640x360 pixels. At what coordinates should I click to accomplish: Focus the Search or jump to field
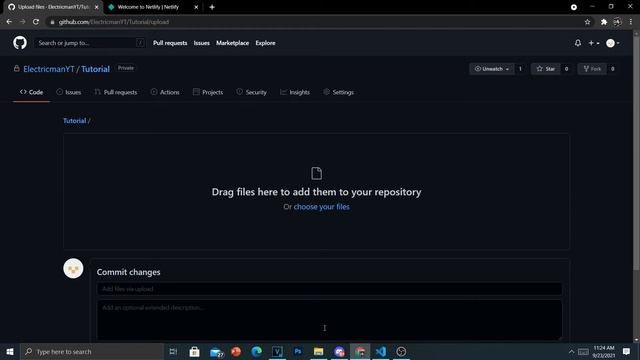(x=89, y=43)
